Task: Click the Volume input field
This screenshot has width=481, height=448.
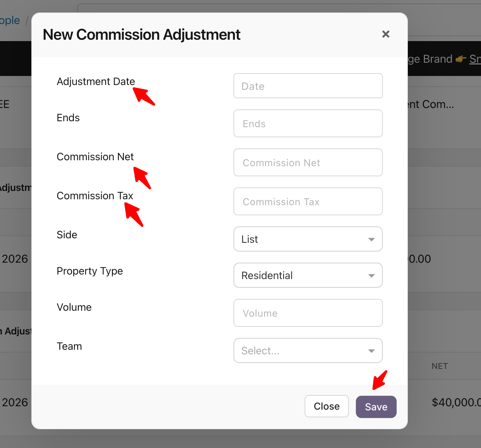Action: click(308, 313)
